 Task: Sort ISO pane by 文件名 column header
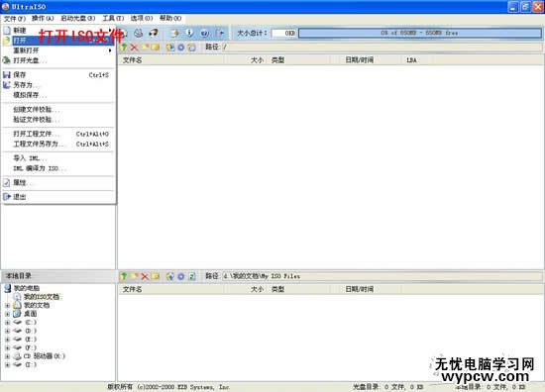172,60
